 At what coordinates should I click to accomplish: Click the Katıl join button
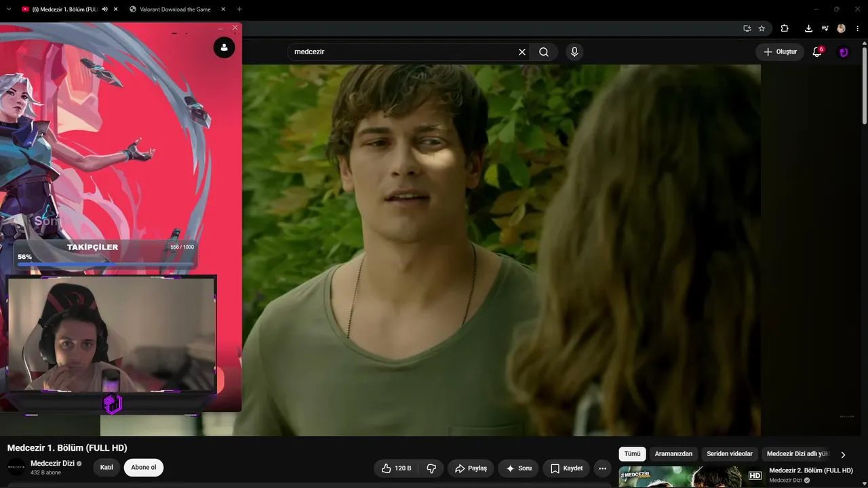coord(106,468)
